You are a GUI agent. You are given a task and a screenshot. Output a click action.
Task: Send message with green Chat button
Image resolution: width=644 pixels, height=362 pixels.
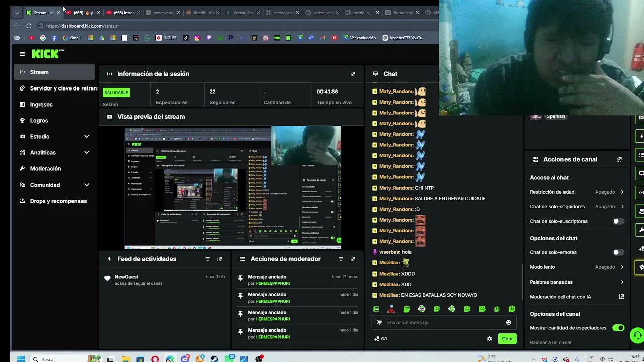click(x=507, y=339)
